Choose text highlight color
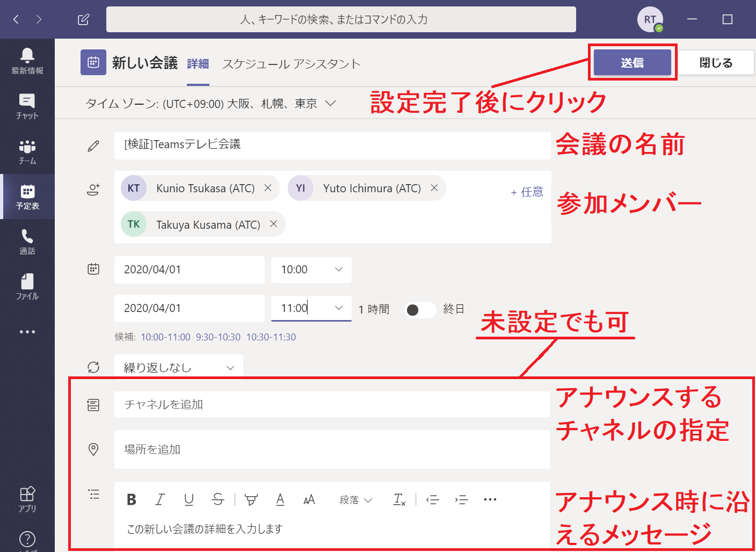756x552 pixels. (x=251, y=499)
